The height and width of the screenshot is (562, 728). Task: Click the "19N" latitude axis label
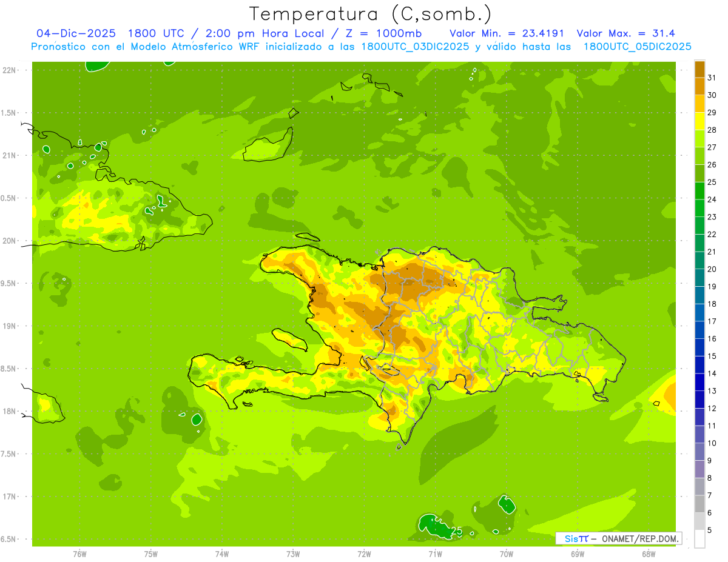pyautogui.click(x=9, y=326)
